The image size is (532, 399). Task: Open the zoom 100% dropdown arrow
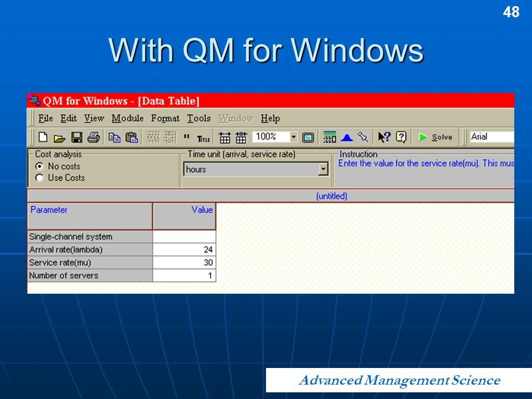click(x=294, y=137)
